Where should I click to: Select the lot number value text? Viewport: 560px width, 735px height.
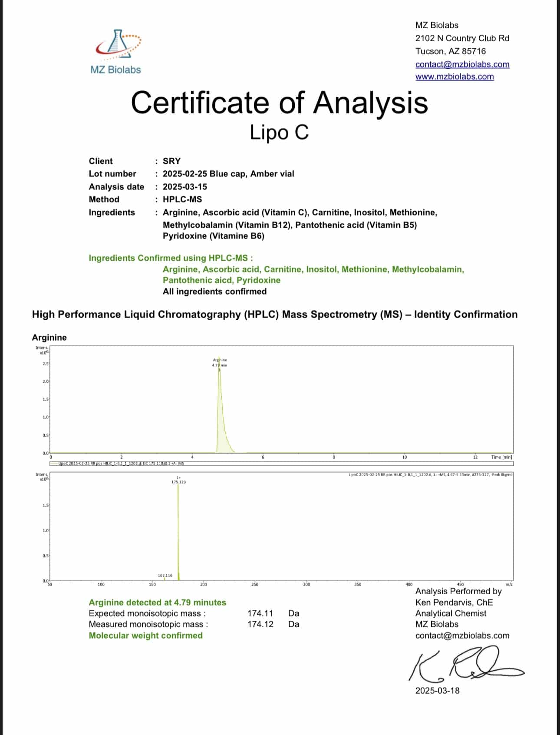point(228,174)
